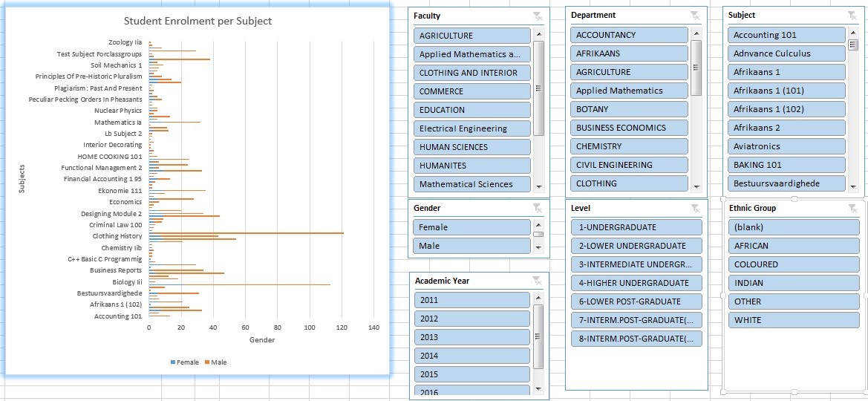
Task: Clear the Department slicer filter
Action: [x=694, y=16]
